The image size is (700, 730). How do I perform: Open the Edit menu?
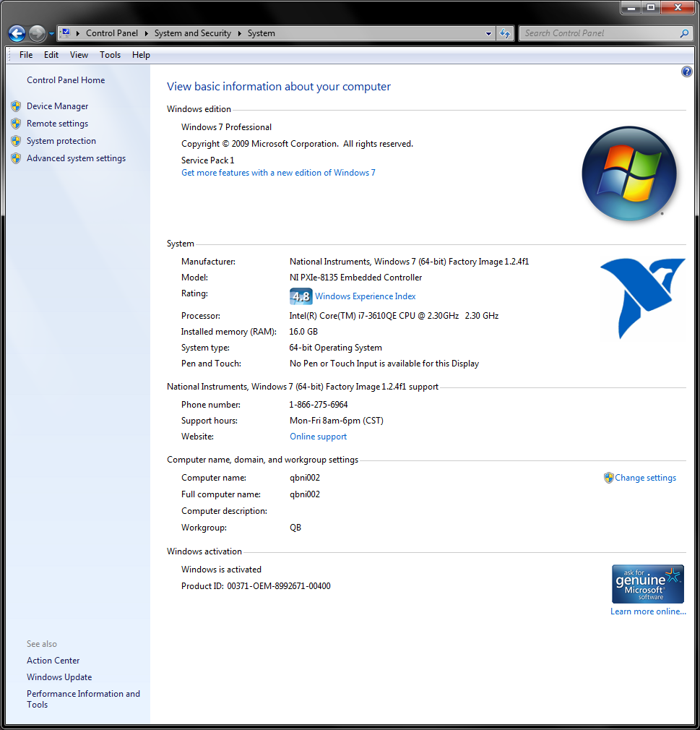pyautogui.click(x=51, y=55)
